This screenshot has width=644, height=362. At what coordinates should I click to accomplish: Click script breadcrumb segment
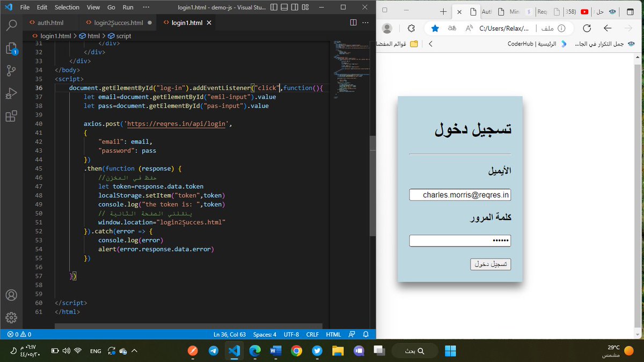click(119, 36)
